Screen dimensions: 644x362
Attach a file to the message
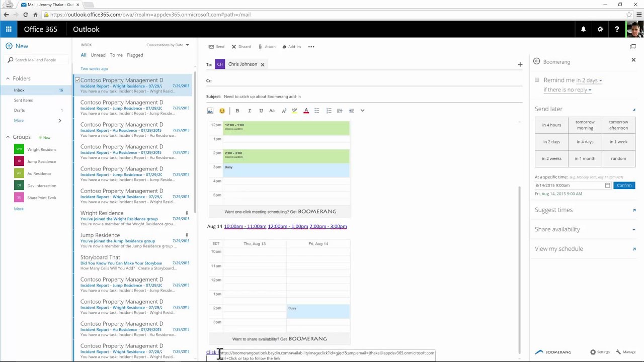[x=267, y=47]
